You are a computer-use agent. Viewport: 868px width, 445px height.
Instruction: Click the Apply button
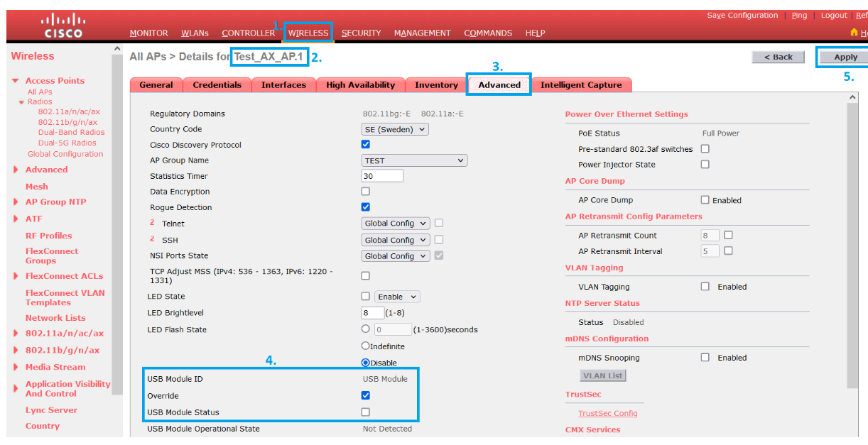pos(845,57)
